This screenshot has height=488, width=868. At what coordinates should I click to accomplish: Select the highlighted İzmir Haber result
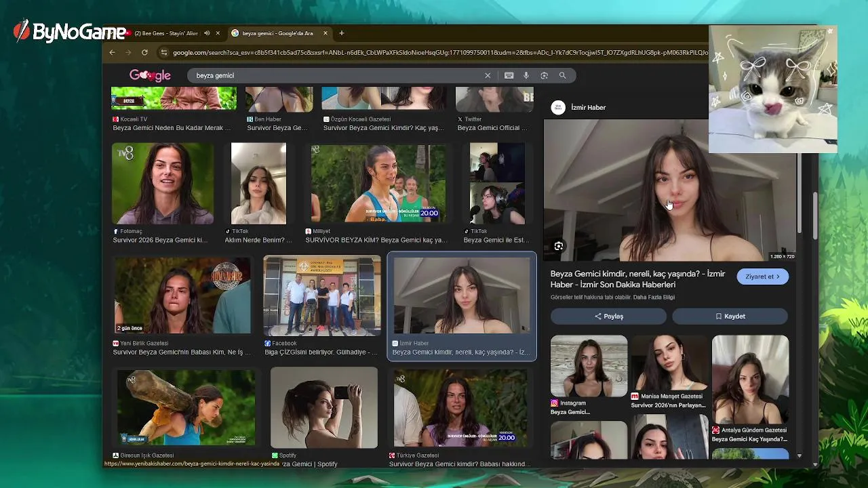(462, 306)
